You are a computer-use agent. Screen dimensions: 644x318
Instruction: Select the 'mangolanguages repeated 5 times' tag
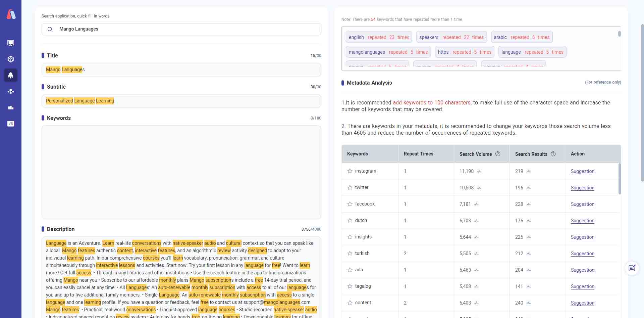(x=388, y=52)
